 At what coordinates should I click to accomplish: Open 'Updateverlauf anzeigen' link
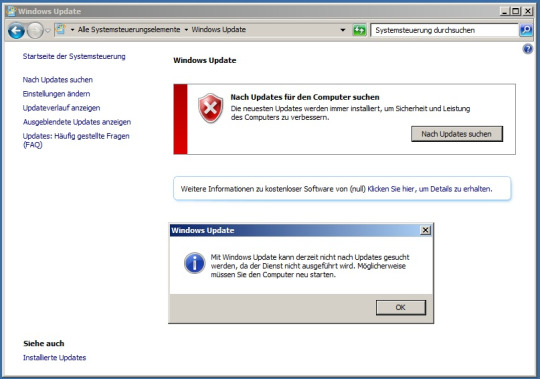click(61, 108)
